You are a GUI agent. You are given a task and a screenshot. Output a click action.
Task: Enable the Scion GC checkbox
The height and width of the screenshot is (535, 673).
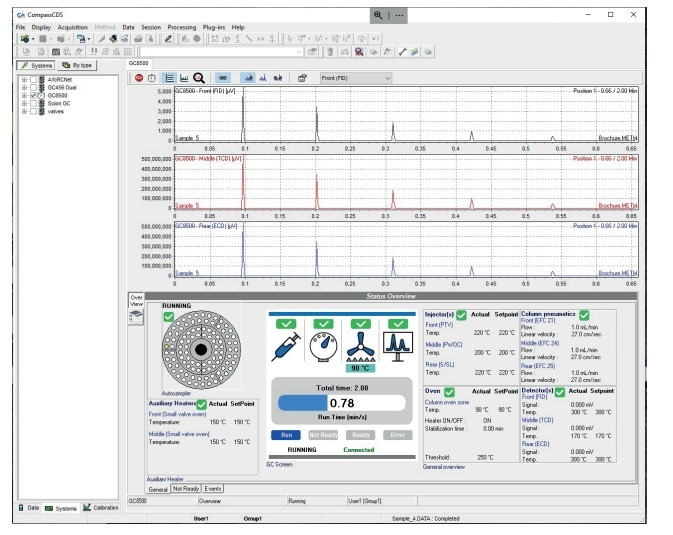(x=33, y=103)
